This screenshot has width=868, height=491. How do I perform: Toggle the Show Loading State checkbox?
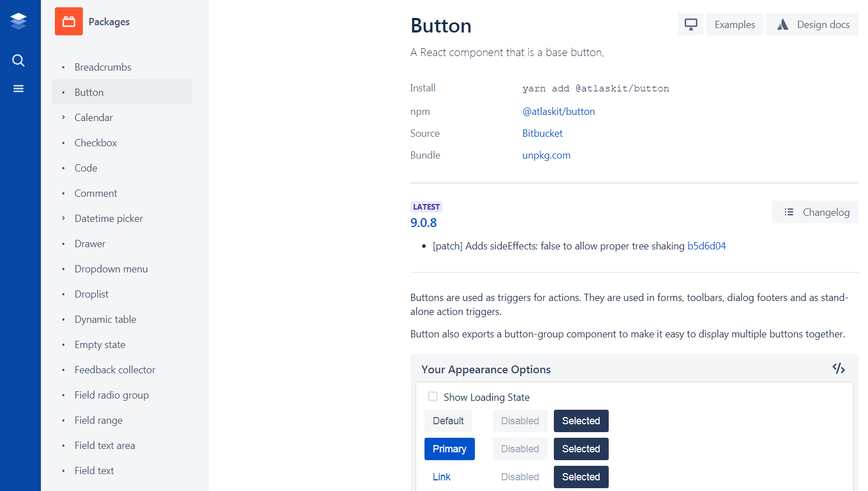pos(433,397)
